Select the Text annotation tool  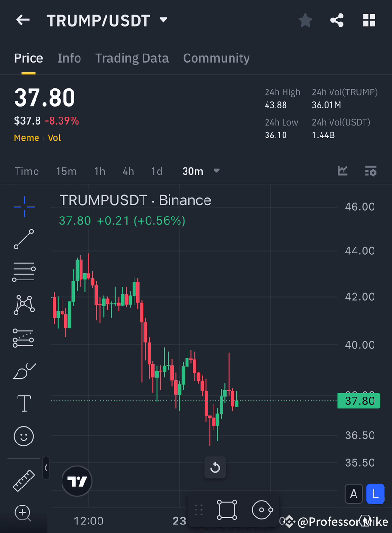[23, 403]
